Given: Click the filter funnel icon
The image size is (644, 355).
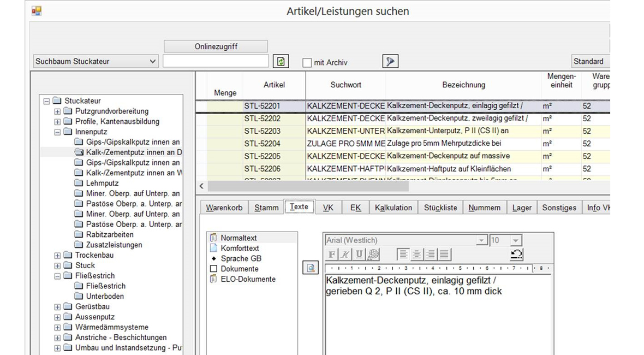Looking at the screenshot, I should coord(390,62).
